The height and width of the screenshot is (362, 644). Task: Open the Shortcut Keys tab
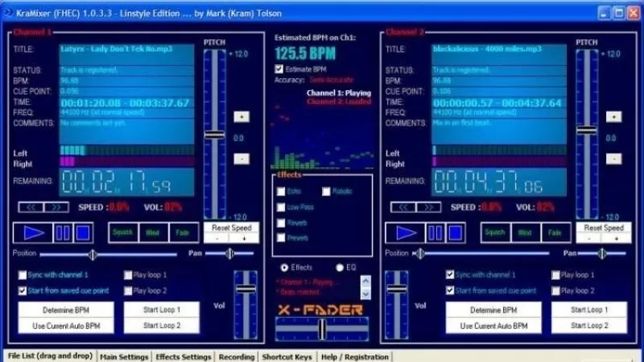[x=287, y=356]
